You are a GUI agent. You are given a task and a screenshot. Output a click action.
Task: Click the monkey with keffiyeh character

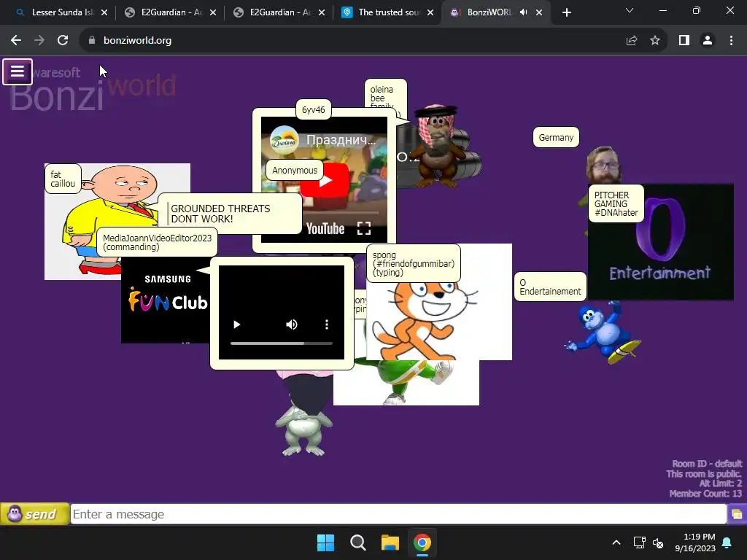click(x=438, y=145)
